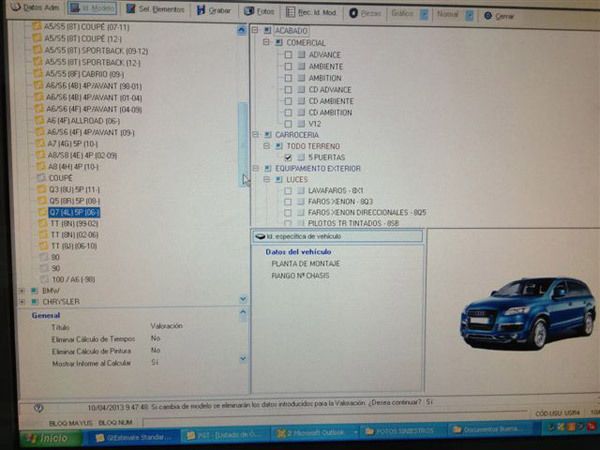
Task: Check the LAVAFAROS - 8X1 option
Action: [288, 191]
